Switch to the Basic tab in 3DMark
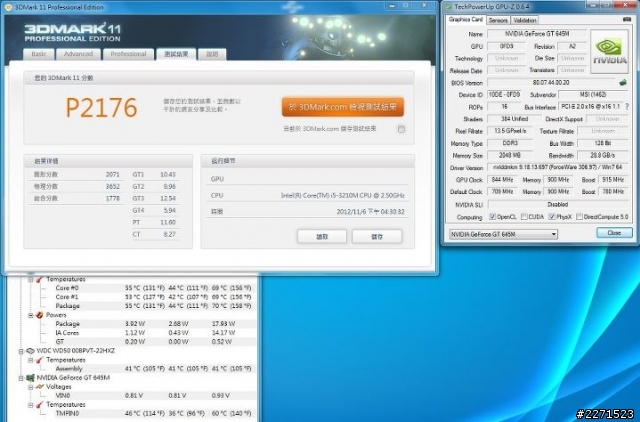Viewport: 640px width, 422px height. tap(39, 54)
